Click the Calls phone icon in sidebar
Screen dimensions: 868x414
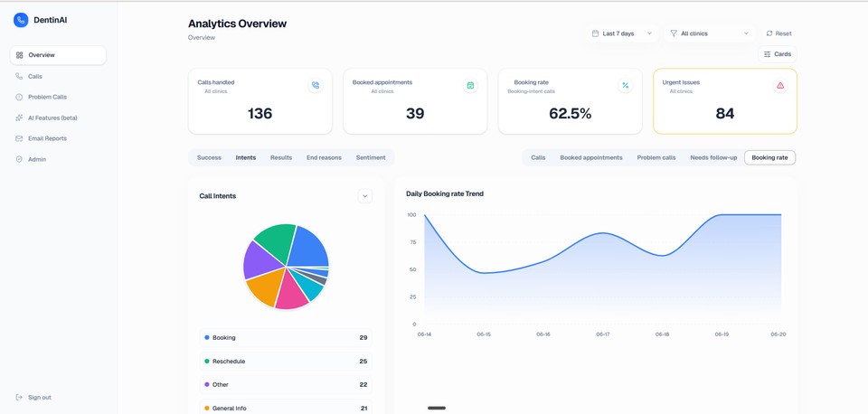click(x=19, y=76)
